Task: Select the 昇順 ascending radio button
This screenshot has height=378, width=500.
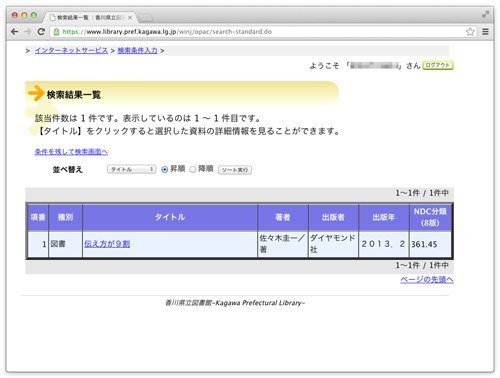Action: coord(164,169)
